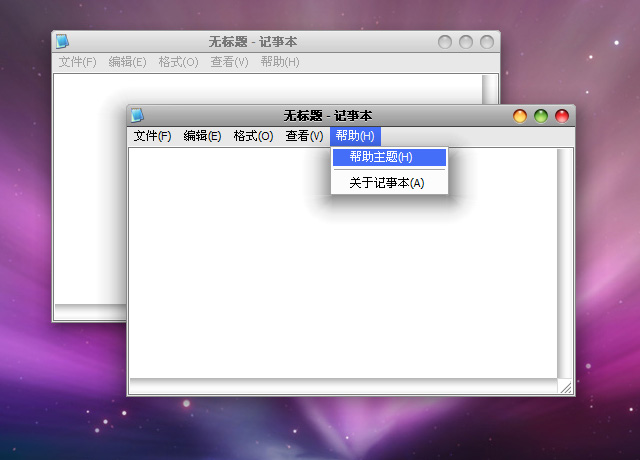Screen dimensions: 640x460
Task: Open the 格式(O) menu in the front Notepad
Action: click(253, 136)
